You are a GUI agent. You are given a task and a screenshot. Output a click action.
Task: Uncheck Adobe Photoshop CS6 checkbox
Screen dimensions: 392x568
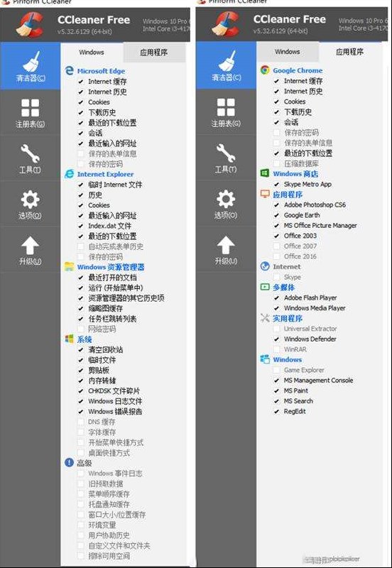(x=276, y=204)
